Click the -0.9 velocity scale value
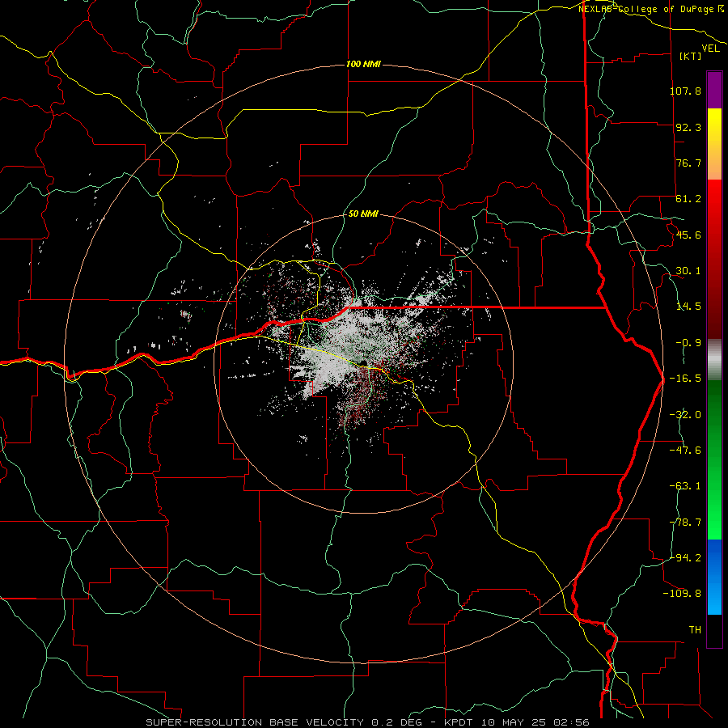Screen dimensions: 728x728 pos(688,343)
